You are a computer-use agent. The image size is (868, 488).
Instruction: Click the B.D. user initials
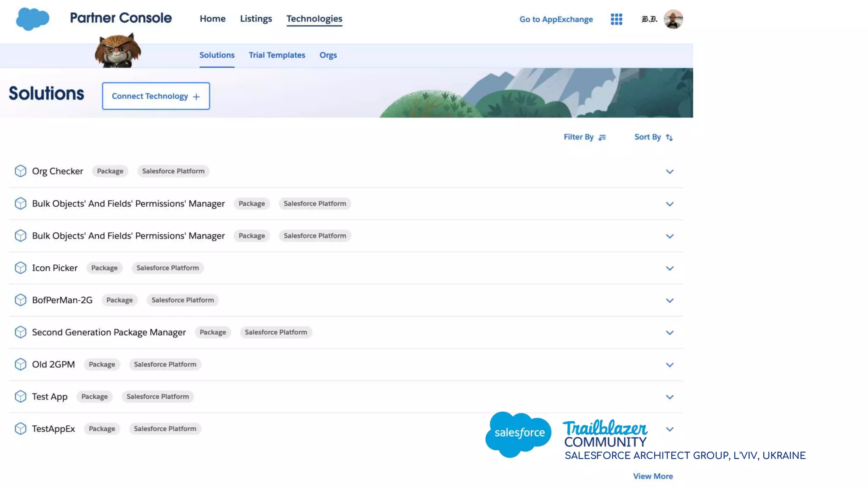pos(649,19)
